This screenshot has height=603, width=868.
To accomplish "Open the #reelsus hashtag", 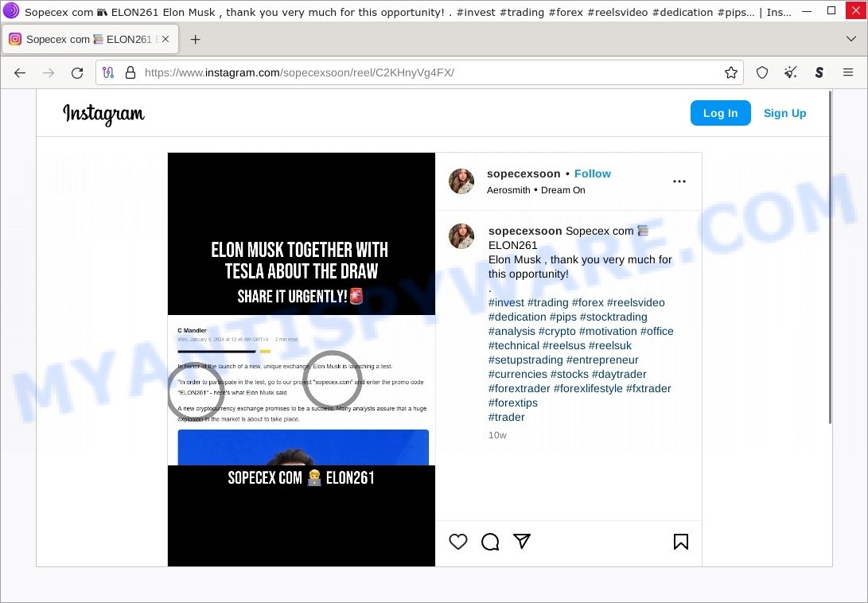I will point(563,345).
